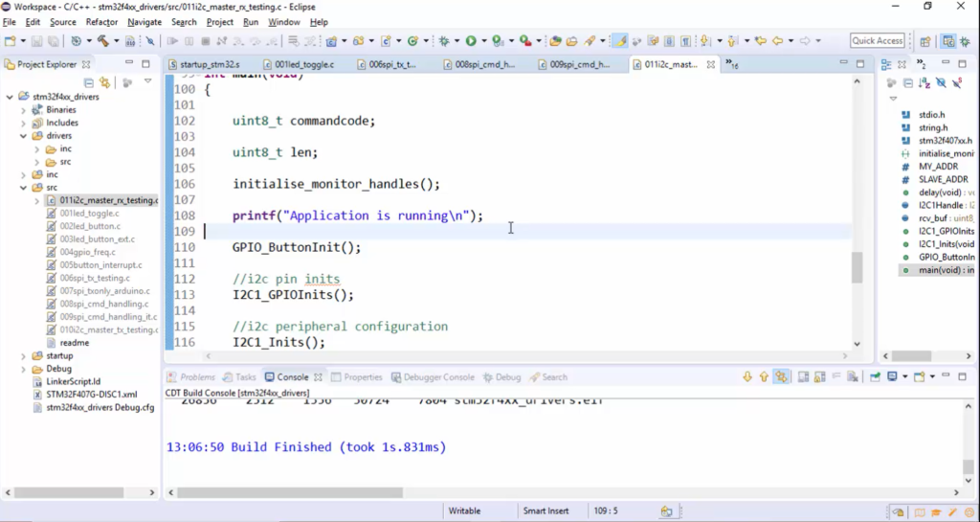Screen dimensions: 980x522
Task: Click the New class green C icon
Action: point(412,40)
